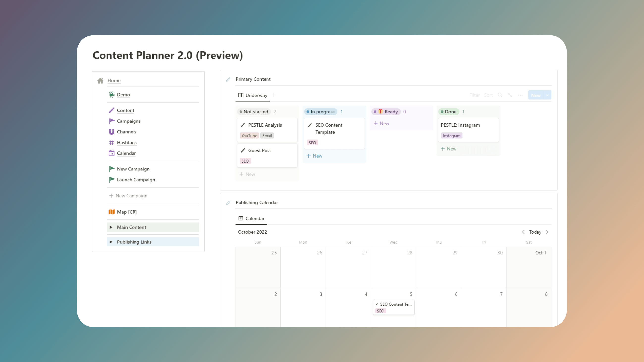The image size is (644, 362).
Task: Click Today in the Publishing Calendar
Action: pos(535,232)
